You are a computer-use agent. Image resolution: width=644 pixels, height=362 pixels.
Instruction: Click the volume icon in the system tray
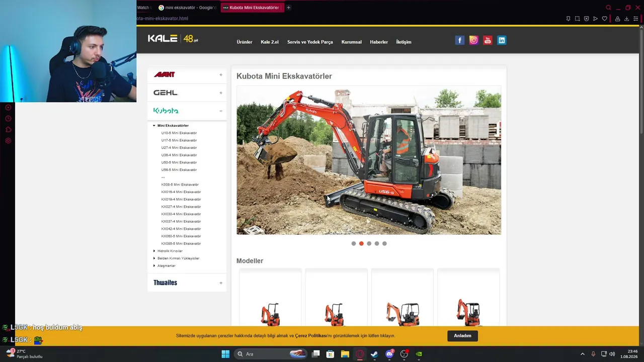tap(612, 354)
